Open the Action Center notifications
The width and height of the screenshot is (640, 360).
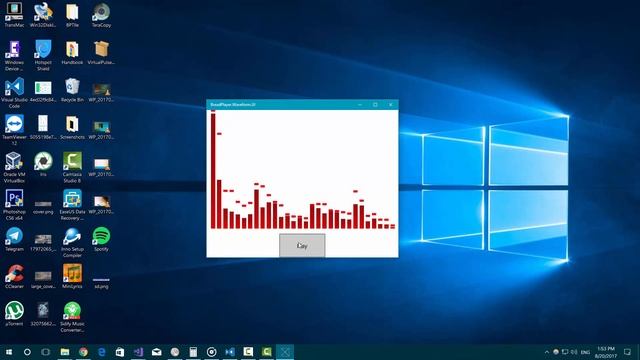[627, 352]
